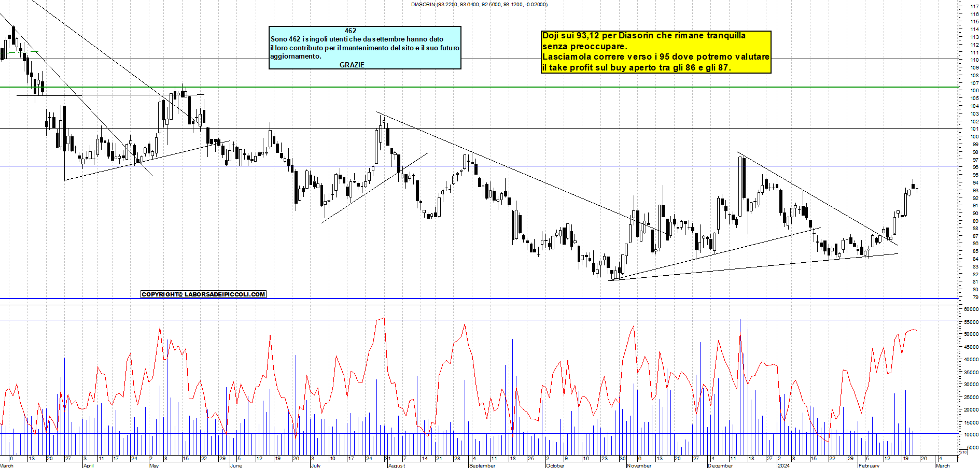Click the x10 scale marker near volume axis
Image resolution: width=980 pixels, height=468 pixels.
pyautogui.click(x=964, y=452)
